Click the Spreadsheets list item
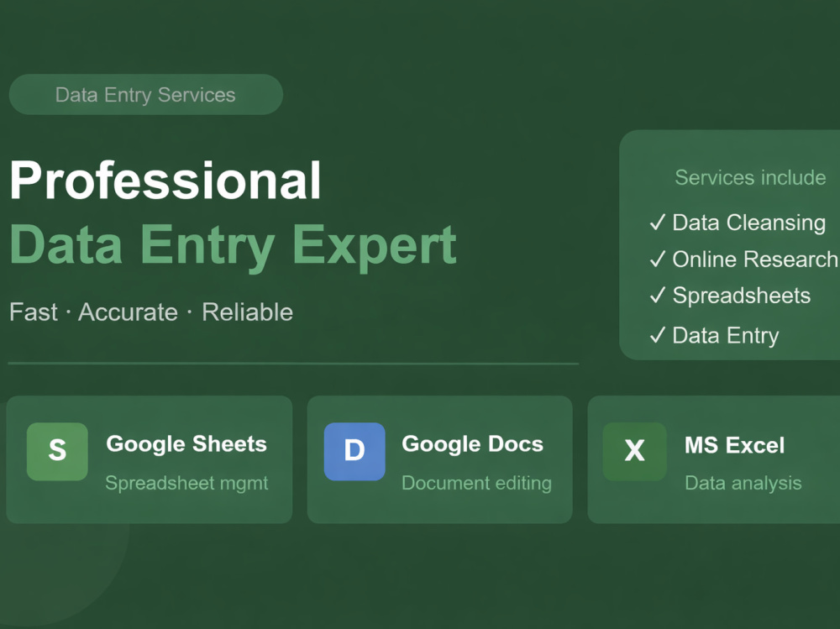This screenshot has width=840, height=629. click(742, 296)
